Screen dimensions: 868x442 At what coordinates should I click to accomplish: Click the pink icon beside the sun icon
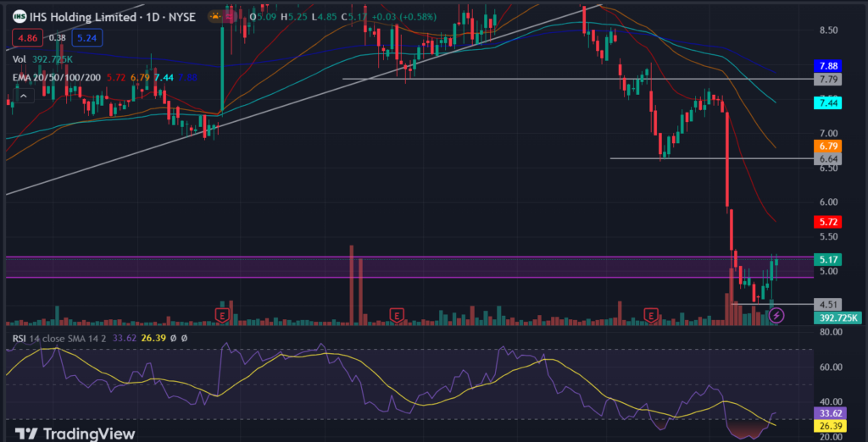pyautogui.click(x=229, y=17)
